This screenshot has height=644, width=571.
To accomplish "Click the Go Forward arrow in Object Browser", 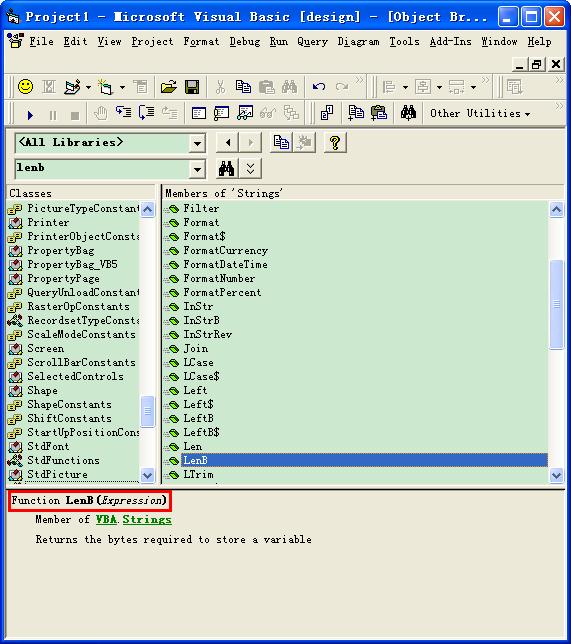I will (x=250, y=143).
